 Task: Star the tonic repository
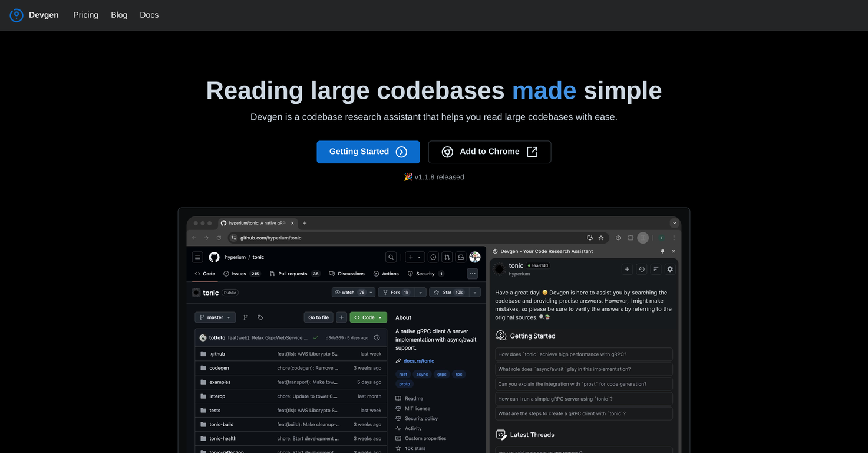coord(447,292)
